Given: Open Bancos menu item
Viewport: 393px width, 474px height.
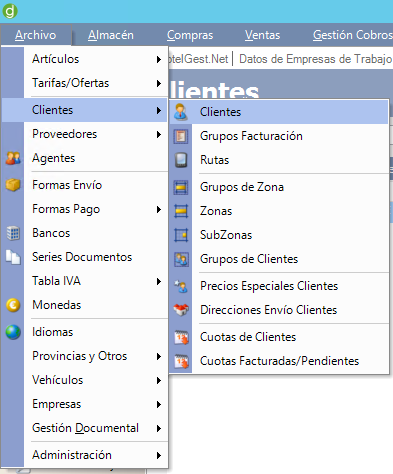Looking at the screenshot, I should [x=85, y=233].
